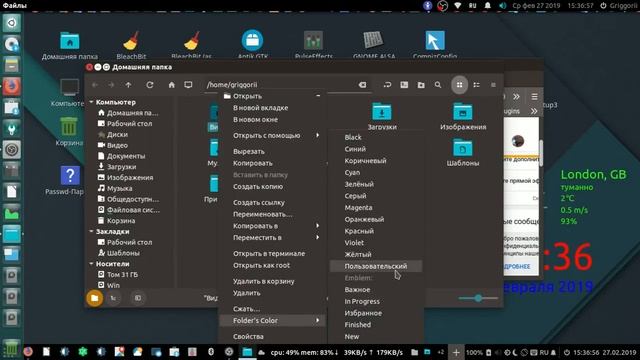Launch Firefox from the left dock

click(x=11, y=87)
